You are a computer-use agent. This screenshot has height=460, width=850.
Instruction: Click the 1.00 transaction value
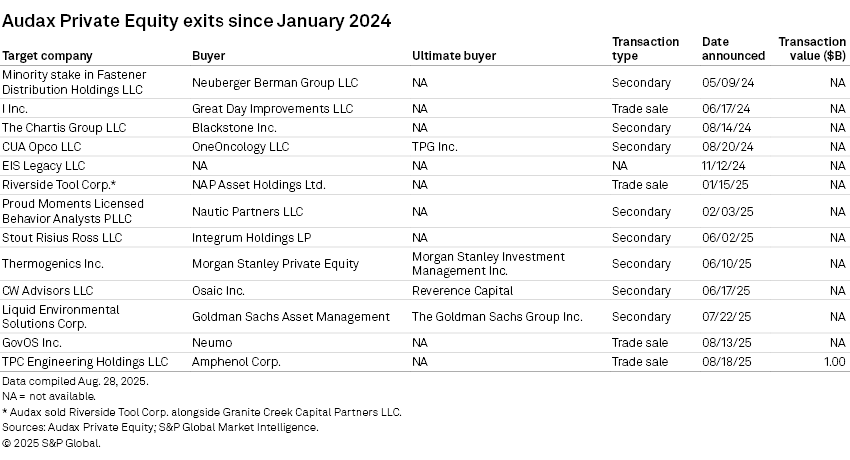click(x=834, y=362)
